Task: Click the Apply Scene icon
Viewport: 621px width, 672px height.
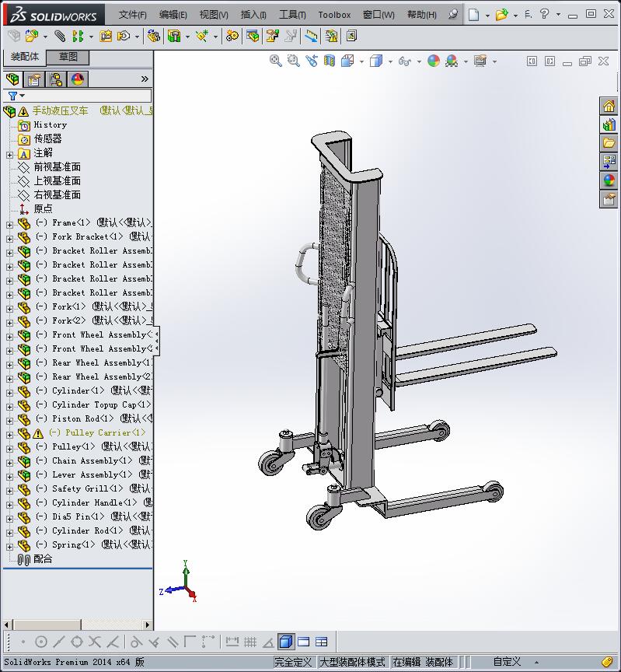Action: point(452,61)
